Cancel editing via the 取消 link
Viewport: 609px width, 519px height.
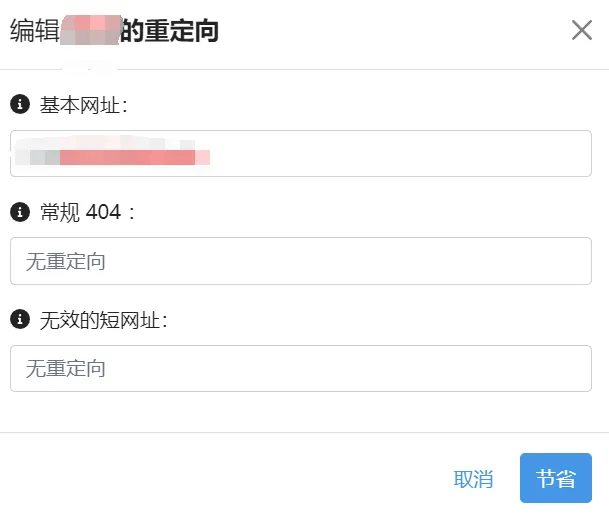pyautogui.click(x=473, y=479)
